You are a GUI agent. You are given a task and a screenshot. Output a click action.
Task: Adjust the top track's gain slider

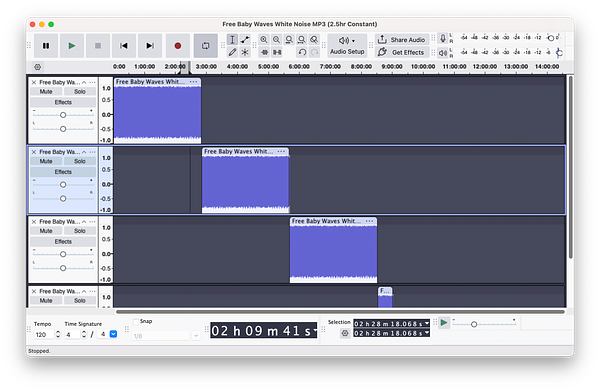coord(63,115)
